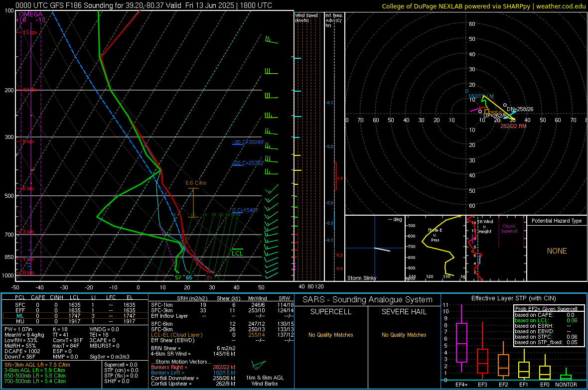Click the cyan wetbulb value 65

click(x=189, y=277)
